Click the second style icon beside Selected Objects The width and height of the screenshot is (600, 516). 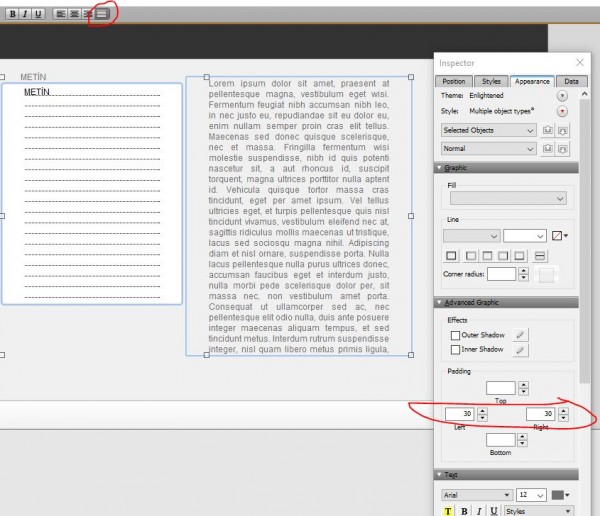[562, 131]
